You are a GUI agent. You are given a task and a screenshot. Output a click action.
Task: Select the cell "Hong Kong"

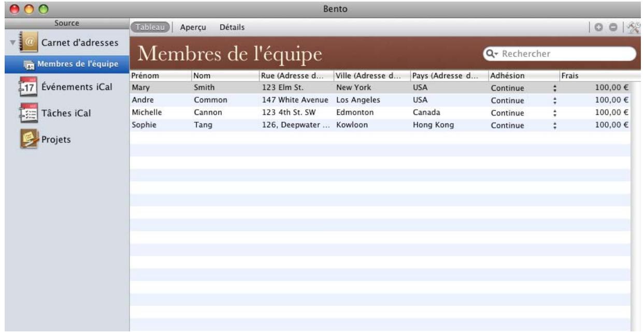(x=449, y=125)
